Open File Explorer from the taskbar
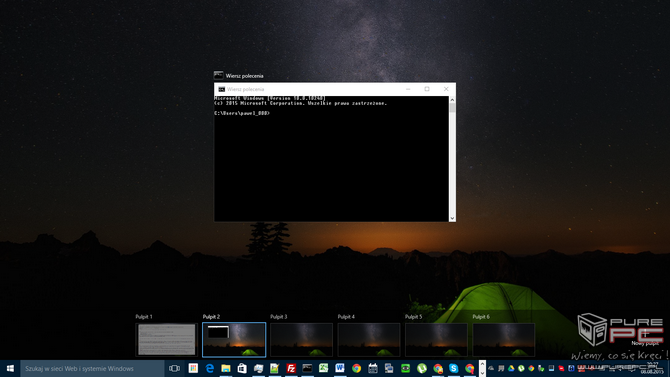670x377 pixels. click(226, 368)
